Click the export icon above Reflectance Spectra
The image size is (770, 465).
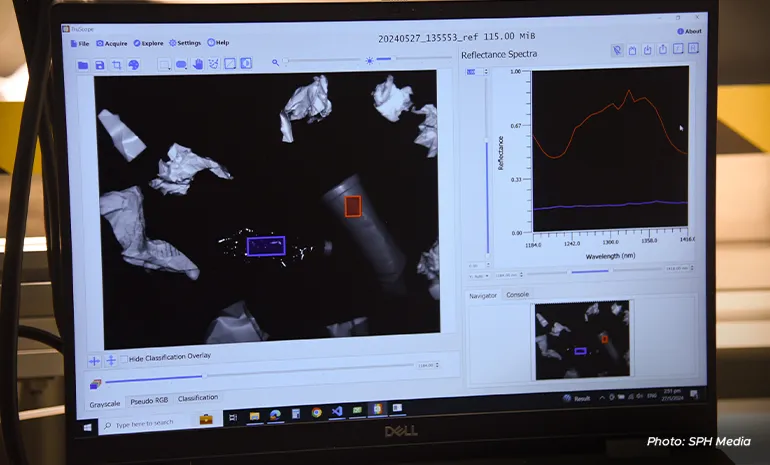(x=662, y=49)
